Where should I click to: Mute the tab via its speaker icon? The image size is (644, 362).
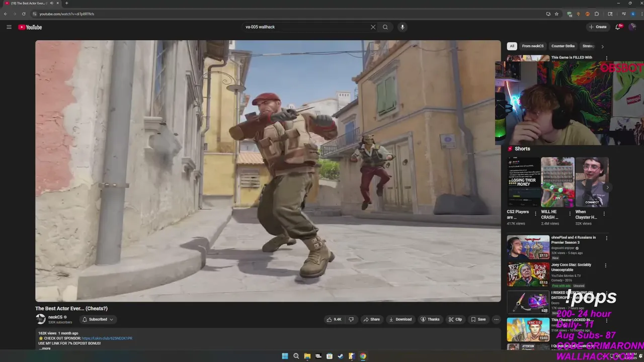[51, 3]
